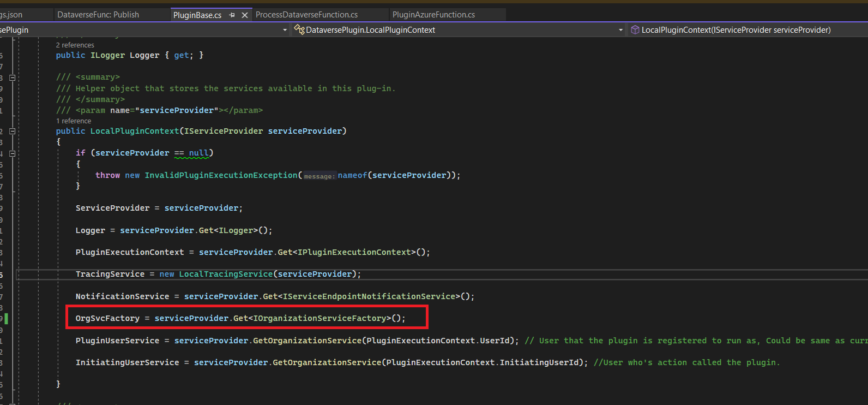Click the method cube icon in member dropdown
Image resolution: width=868 pixels, height=405 pixels.
[x=635, y=30]
